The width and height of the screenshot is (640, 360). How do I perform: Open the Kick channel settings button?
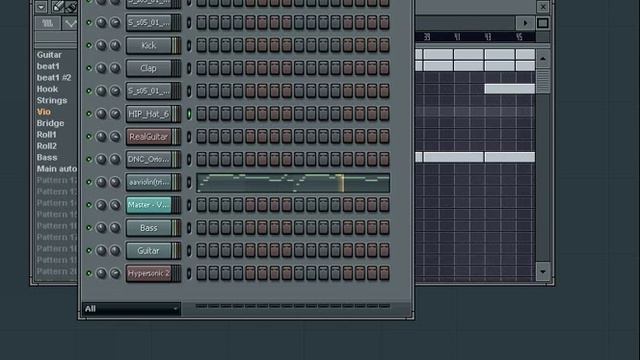pyautogui.click(x=149, y=45)
